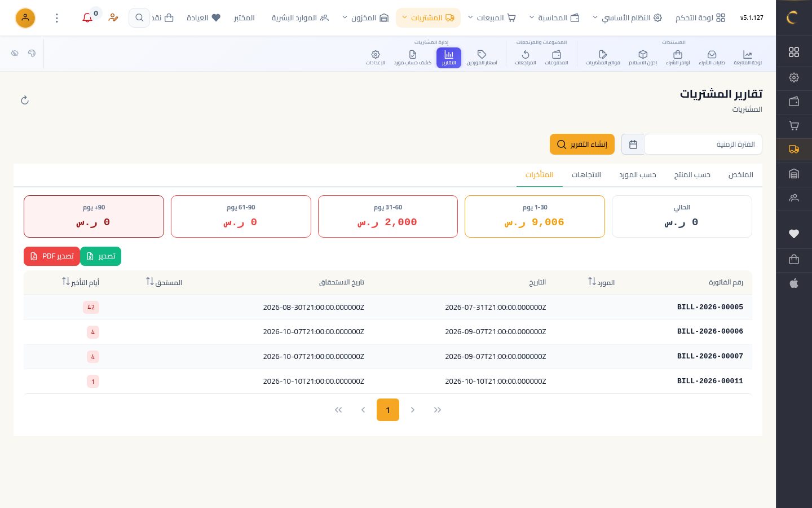Select invoice BILL-2026-00005 in the table
This screenshot has width=812, height=508.
pyautogui.click(x=710, y=307)
